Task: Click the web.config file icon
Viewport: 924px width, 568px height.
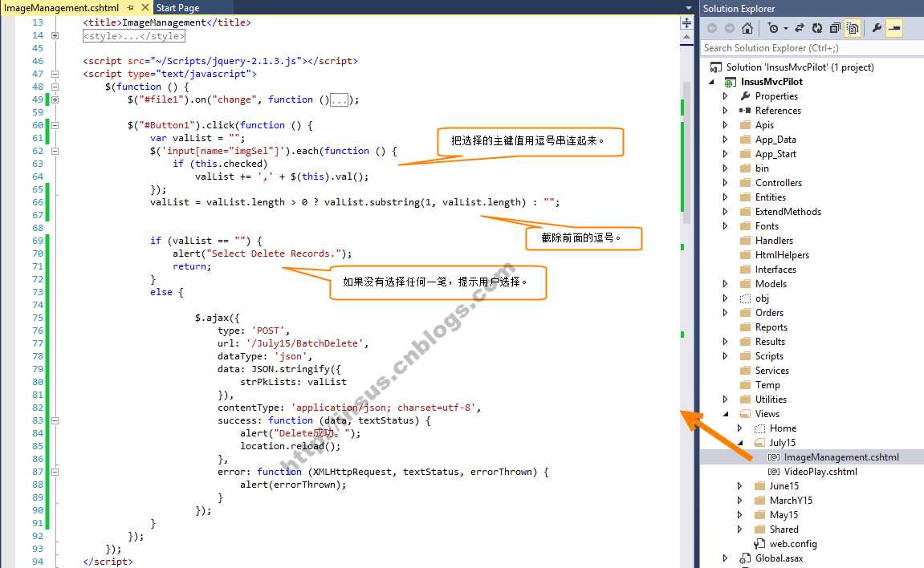Action: (x=759, y=544)
